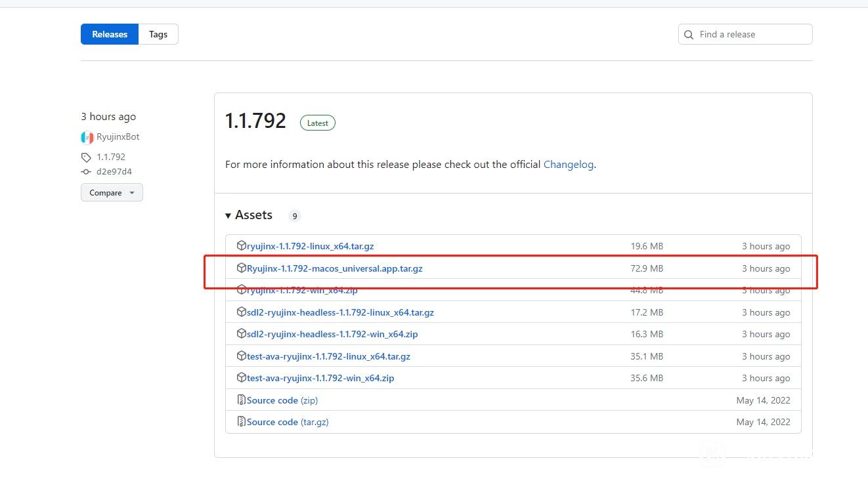Download ryujinx-1.1.792-linux_x64.tar.gz

[311, 246]
